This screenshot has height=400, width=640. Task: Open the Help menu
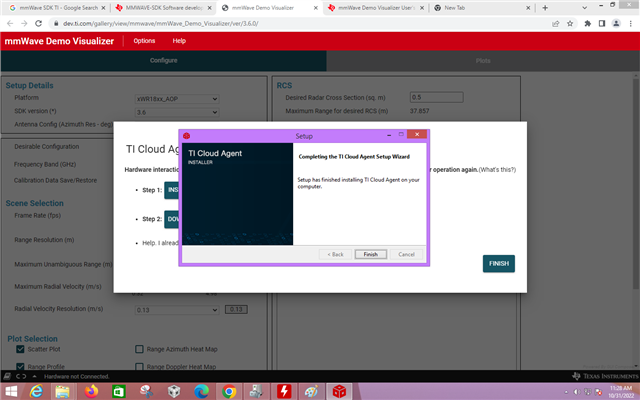179,41
